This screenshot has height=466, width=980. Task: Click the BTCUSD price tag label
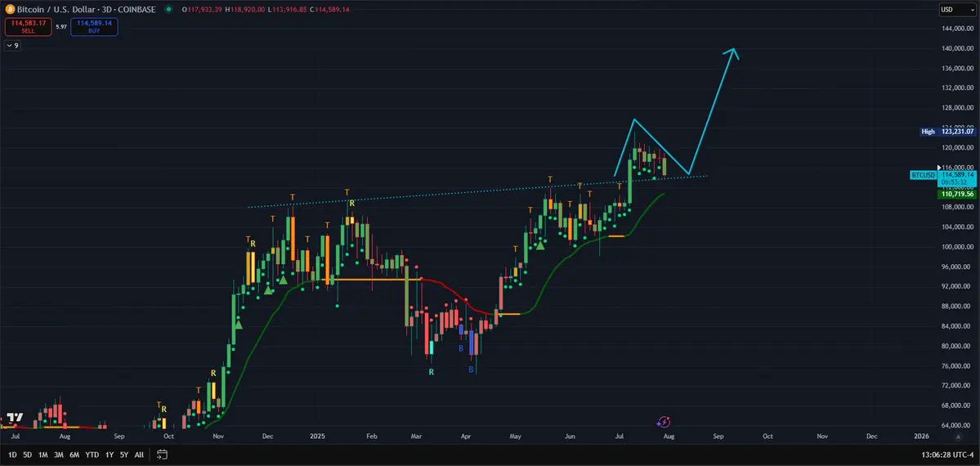[923, 176]
